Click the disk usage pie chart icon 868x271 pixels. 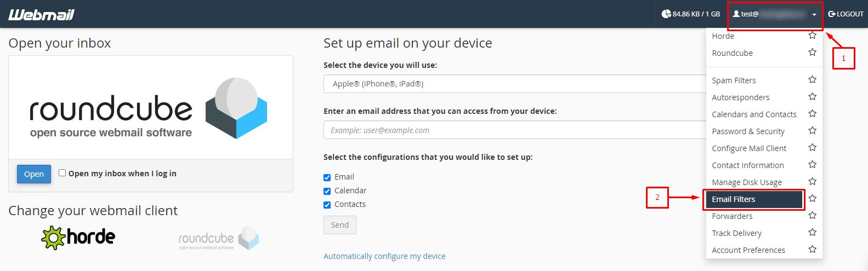666,14
